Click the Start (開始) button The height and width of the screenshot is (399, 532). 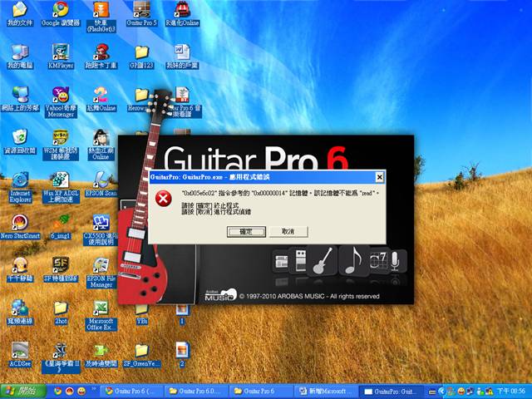tap(23, 392)
